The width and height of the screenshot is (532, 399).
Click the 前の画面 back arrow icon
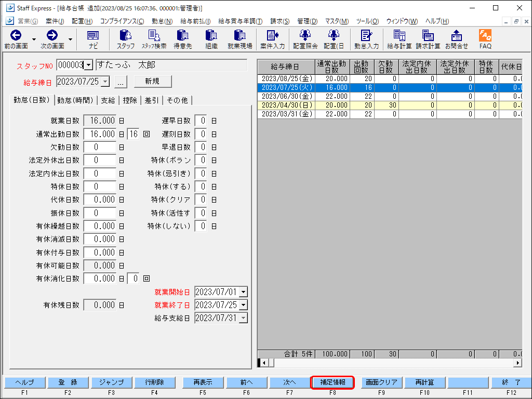pyautogui.click(x=16, y=35)
